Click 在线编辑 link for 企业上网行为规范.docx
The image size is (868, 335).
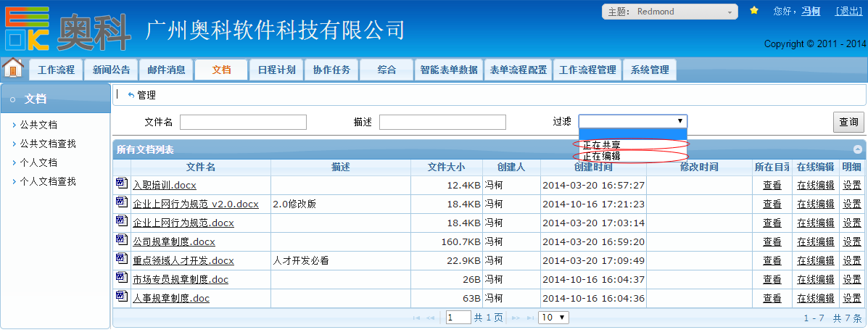click(x=815, y=223)
